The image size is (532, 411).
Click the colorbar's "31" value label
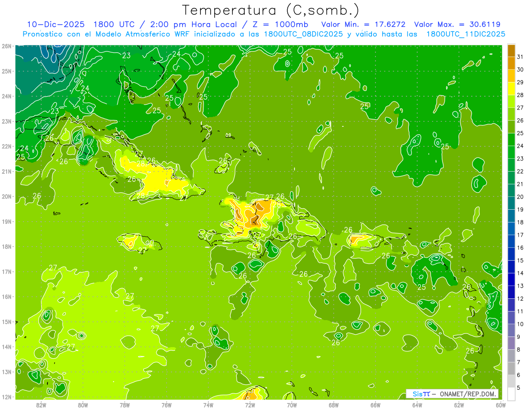[x=520, y=57]
